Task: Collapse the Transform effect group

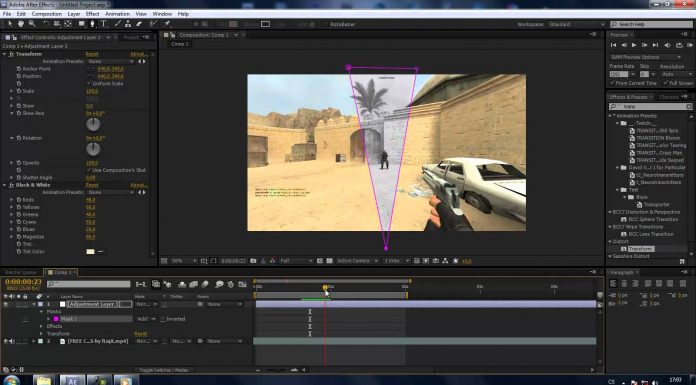Action: coord(4,54)
